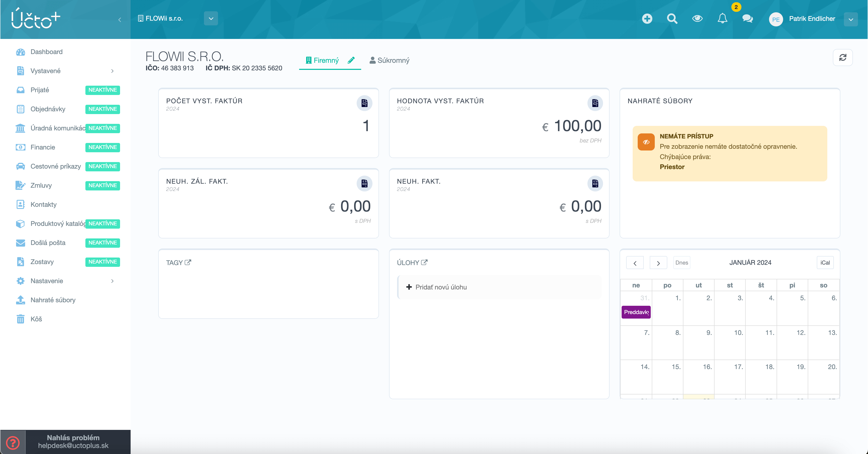Viewport: 868px width, 454px height.
Task: Click the Kôš trash icon
Action: 21,319
